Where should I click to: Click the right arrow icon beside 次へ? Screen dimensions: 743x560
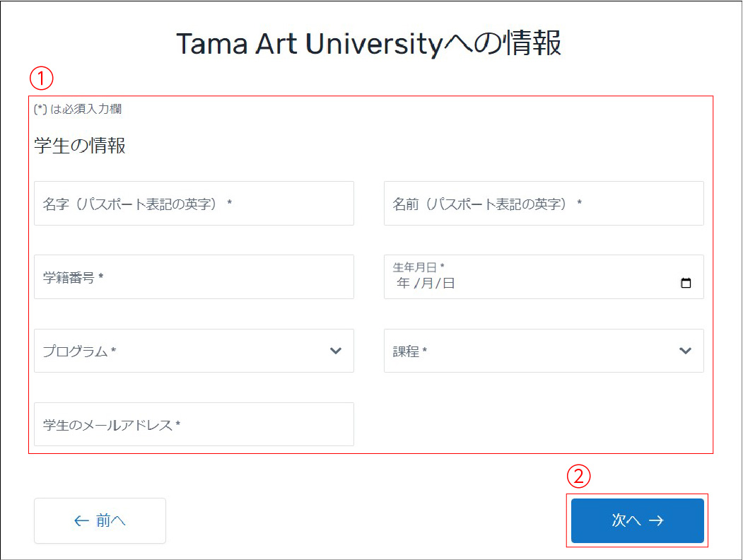pos(656,521)
